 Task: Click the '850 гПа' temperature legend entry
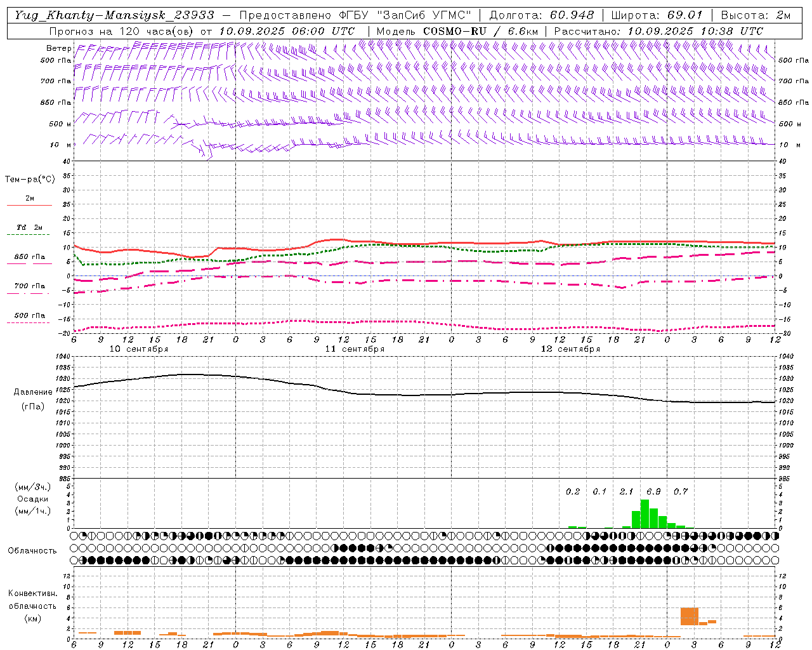30,256
